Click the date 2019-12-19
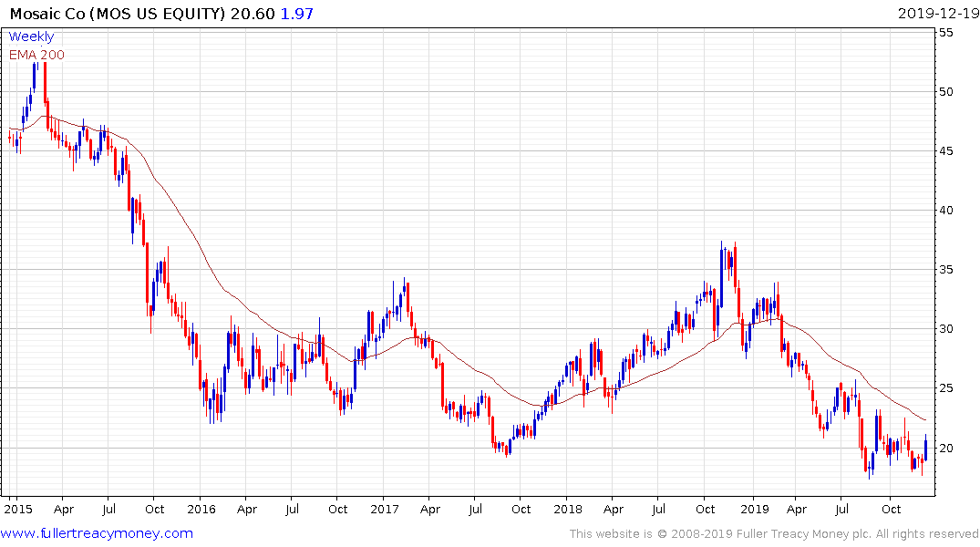The image size is (980, 547). 938,14
